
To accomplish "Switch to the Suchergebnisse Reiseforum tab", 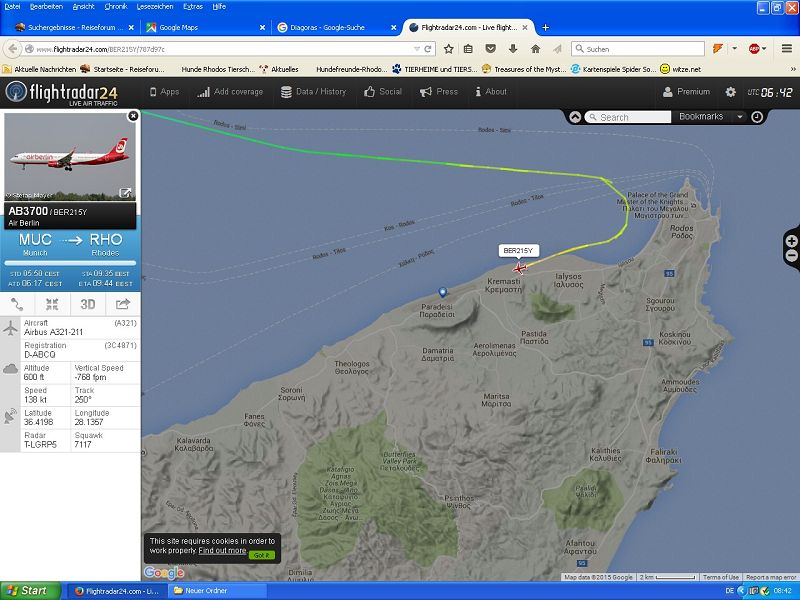I will (74, 28).
